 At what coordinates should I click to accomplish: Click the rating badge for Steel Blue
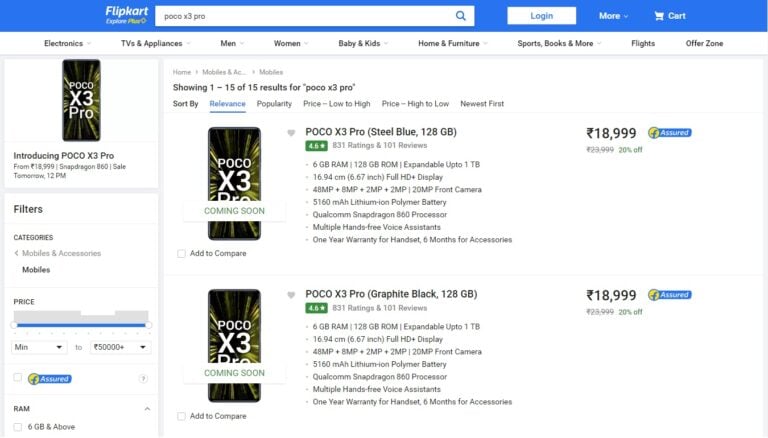click(316, 146)
